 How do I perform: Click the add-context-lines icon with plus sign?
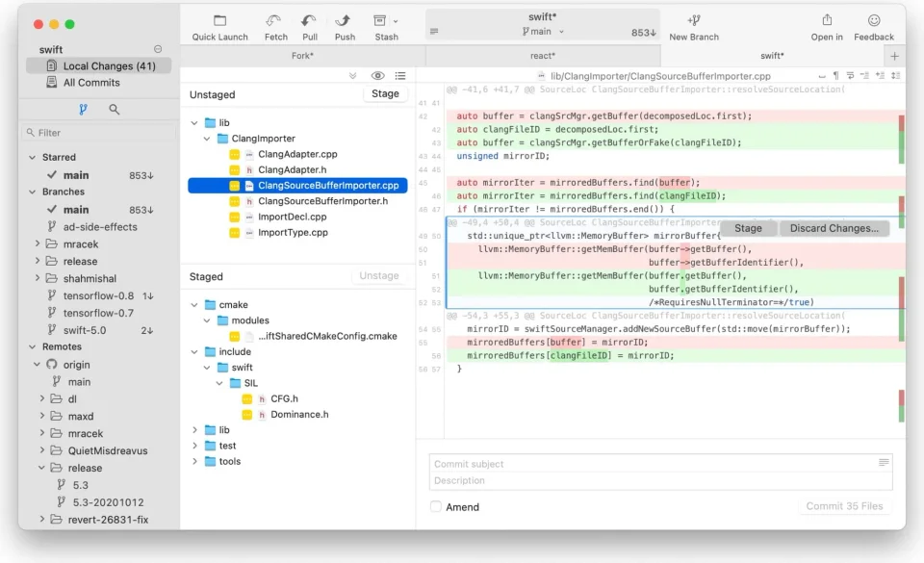pos(880,75)
